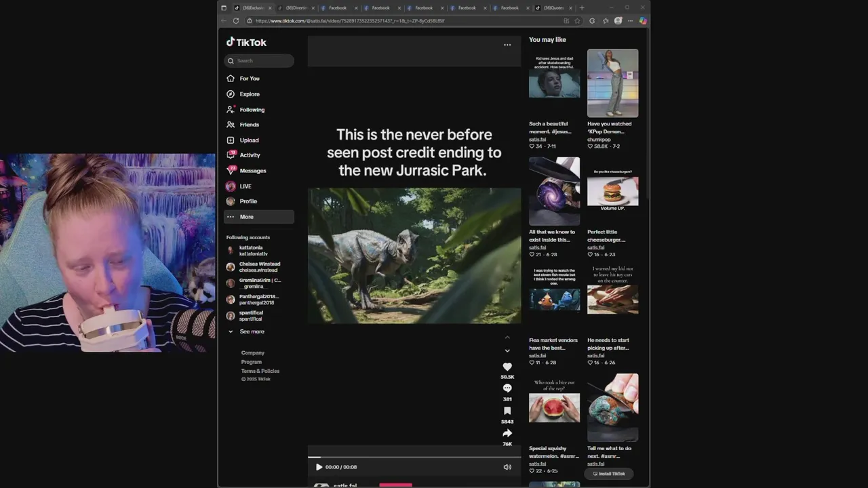
Task: Click the browser address bar URL
Action: (x=350, y=21)
